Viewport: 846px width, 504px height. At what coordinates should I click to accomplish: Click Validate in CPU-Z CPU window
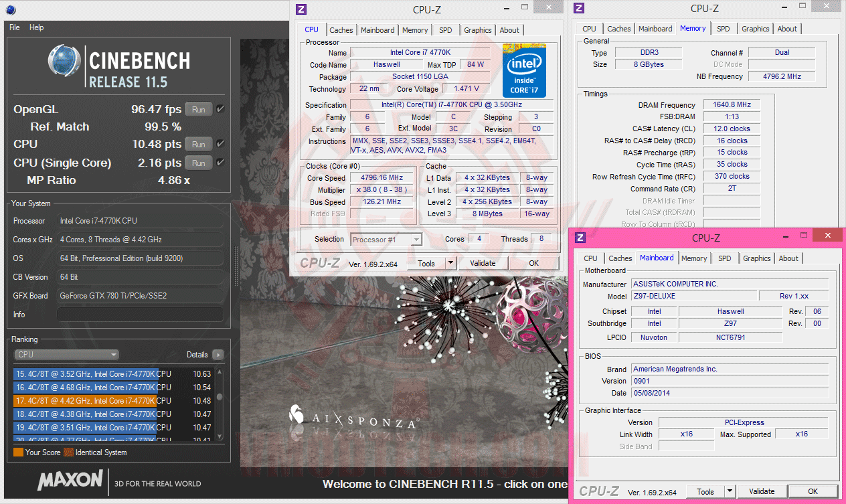[483, 263]
